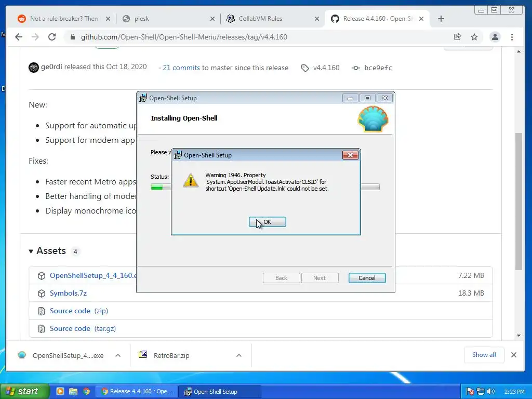Launch Chrome from quick launch
The height and width of the screenshot is (399, 532).
tap(87, 391)
